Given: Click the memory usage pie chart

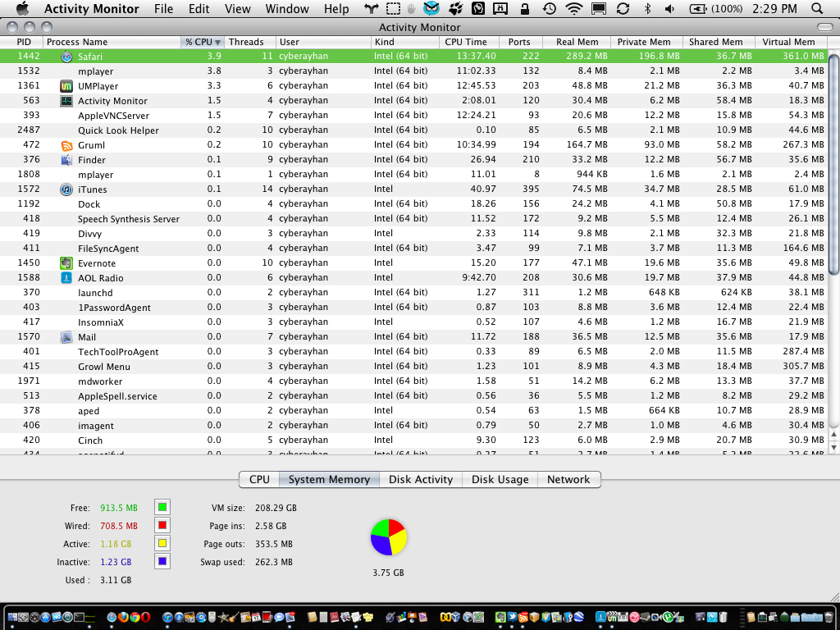Looking at the screenshot, I should click(x=388, y=537).
